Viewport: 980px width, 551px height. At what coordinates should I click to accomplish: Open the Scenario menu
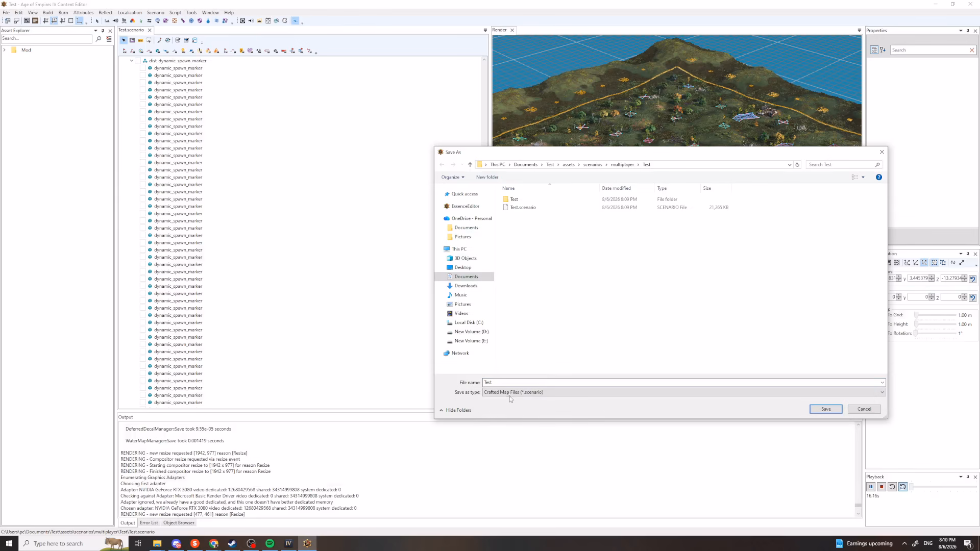155,13
